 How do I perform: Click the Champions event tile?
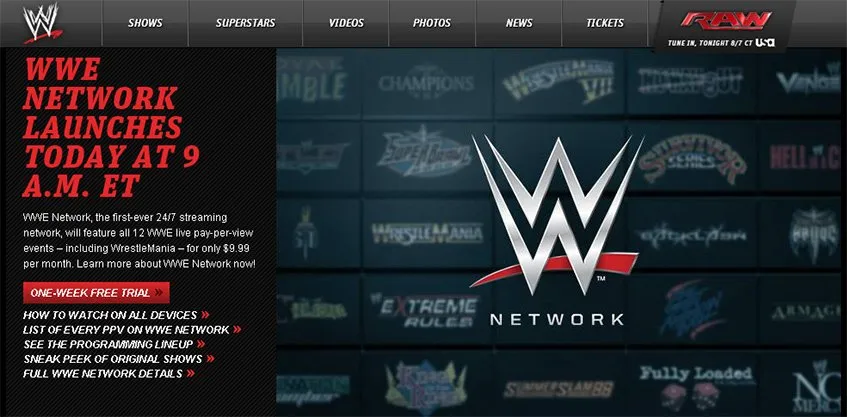point(426,82)
